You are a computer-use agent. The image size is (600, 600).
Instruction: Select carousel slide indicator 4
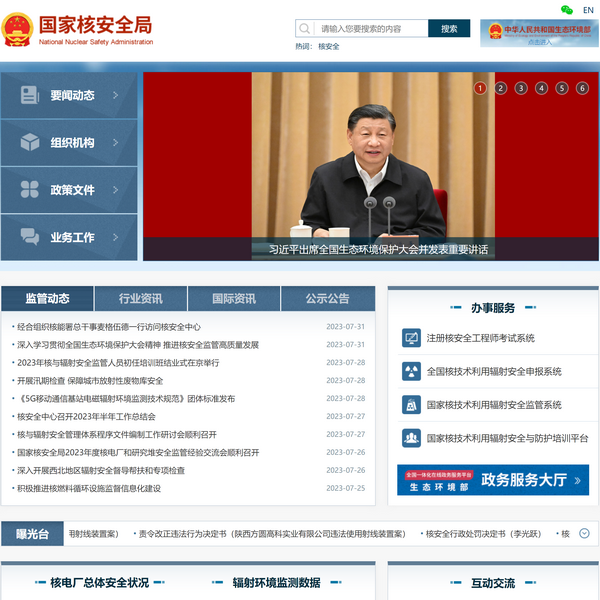click(x=541, y=88)
